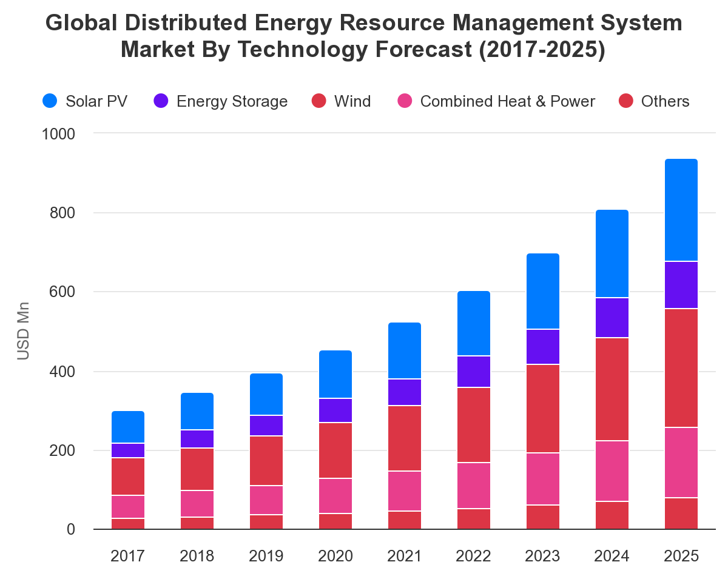Pick the purple Energy Storage segment for 2017
Screen dimensions: 728x582
pyautogui.click(x=128, y=450)
